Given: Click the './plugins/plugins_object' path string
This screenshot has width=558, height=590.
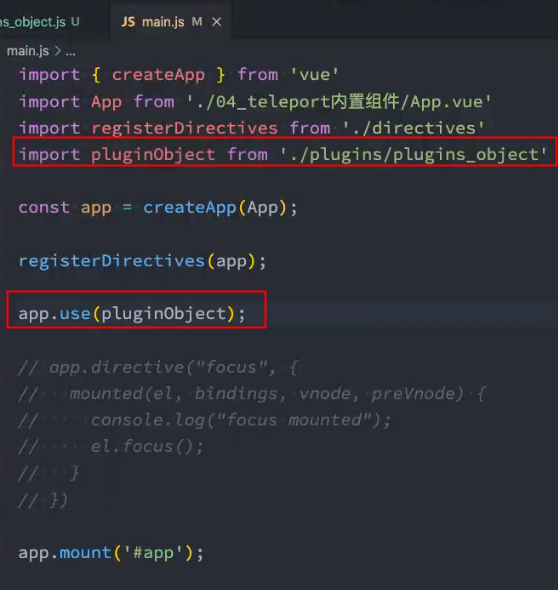Looking at the screenshot, I should point(413,155).
